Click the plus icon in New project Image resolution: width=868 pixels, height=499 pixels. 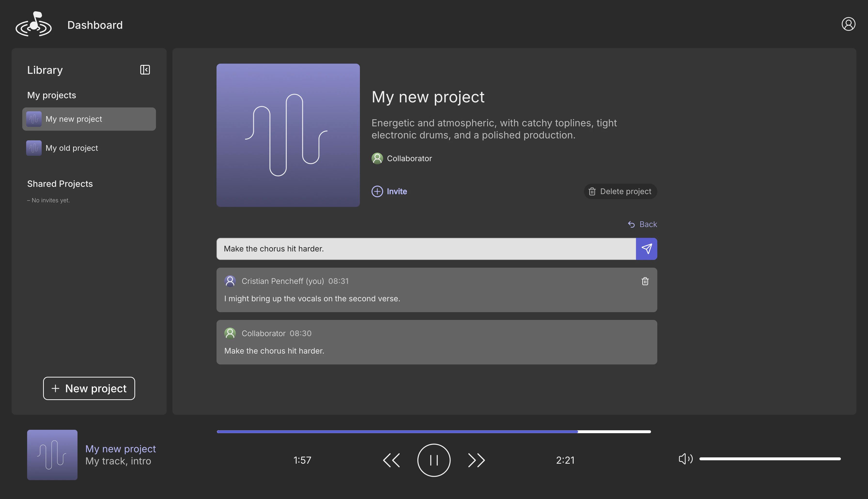(55, 388)
